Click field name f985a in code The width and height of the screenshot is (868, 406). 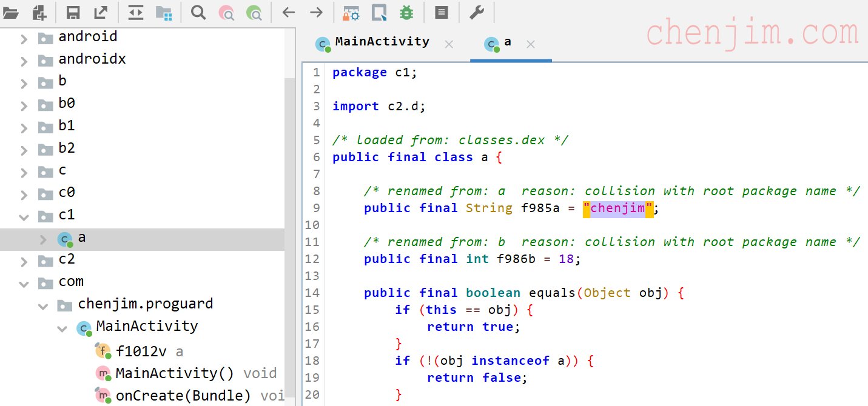point(541,208)
